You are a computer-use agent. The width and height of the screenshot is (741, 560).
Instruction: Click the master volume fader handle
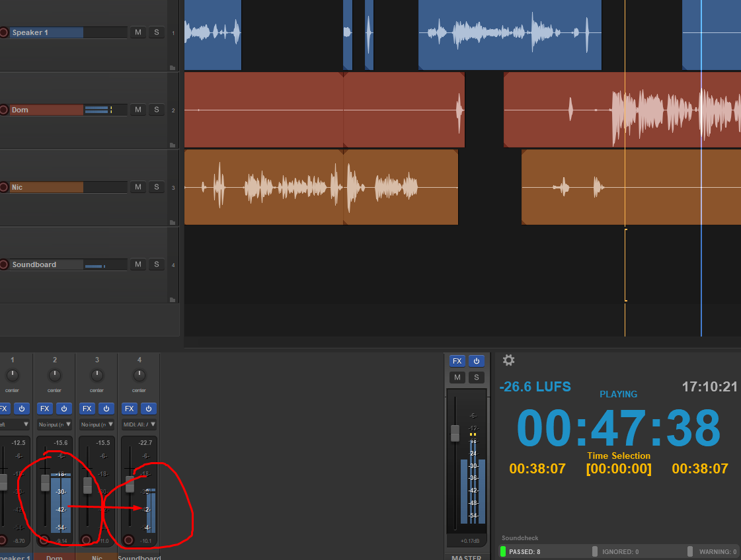[455, 433]
